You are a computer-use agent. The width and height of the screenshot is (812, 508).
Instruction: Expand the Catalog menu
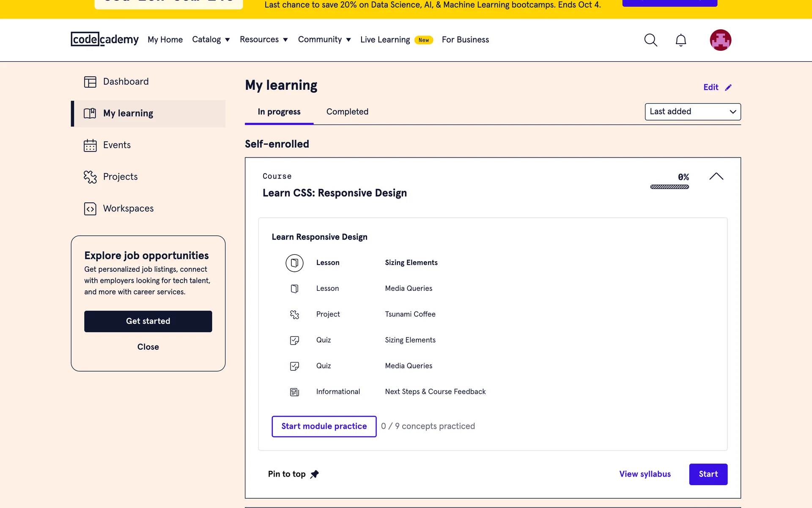tap(211, 40)
